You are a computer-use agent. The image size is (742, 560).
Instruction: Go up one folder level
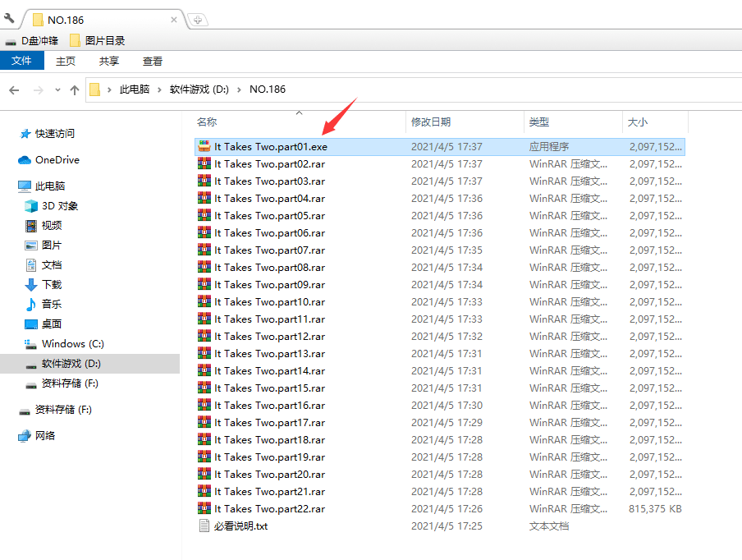pos(75,90)
